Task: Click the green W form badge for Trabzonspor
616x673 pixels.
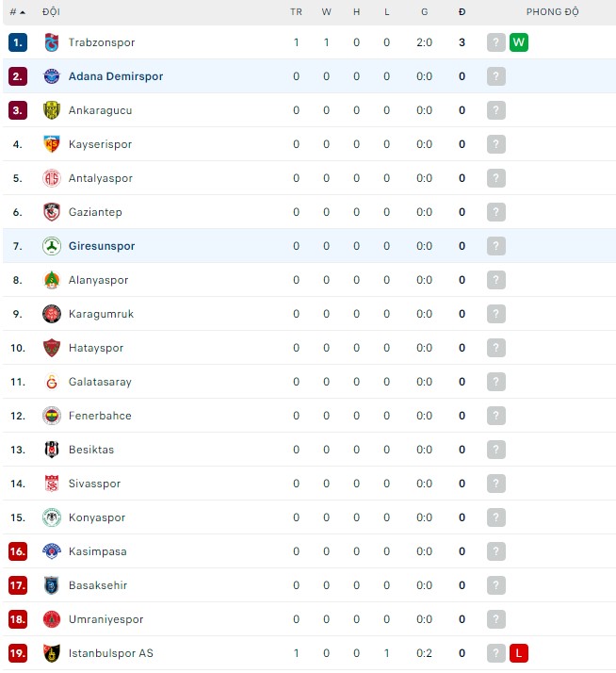Action: pos(519,42)
